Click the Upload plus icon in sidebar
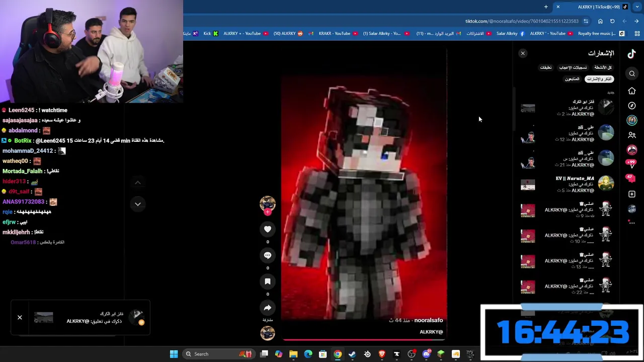The image size is (644, 362). (x=632, y=194)
